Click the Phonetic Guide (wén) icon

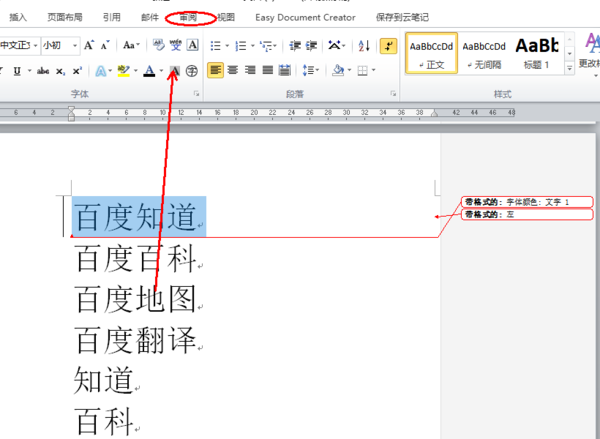176,46
